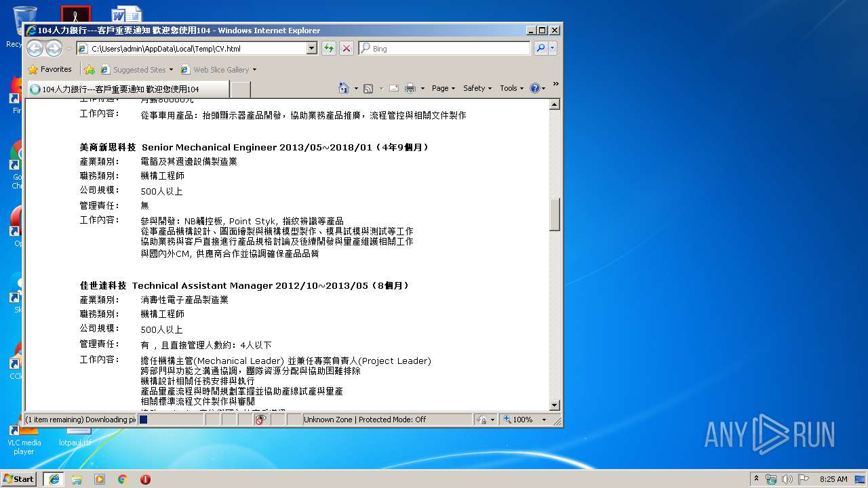Select the 104人力銀行 browser tab
Image resolution: width=868 pixels, height=488 pixels.
[127, 89]
